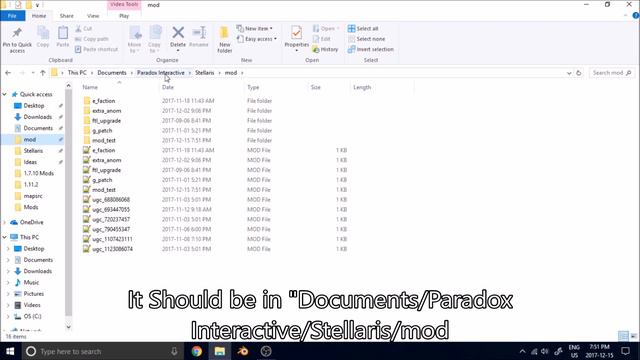This screenshot has height=360, width=640.
Task: Collapse the This PC tree node
Action: [x=4, y=237]
